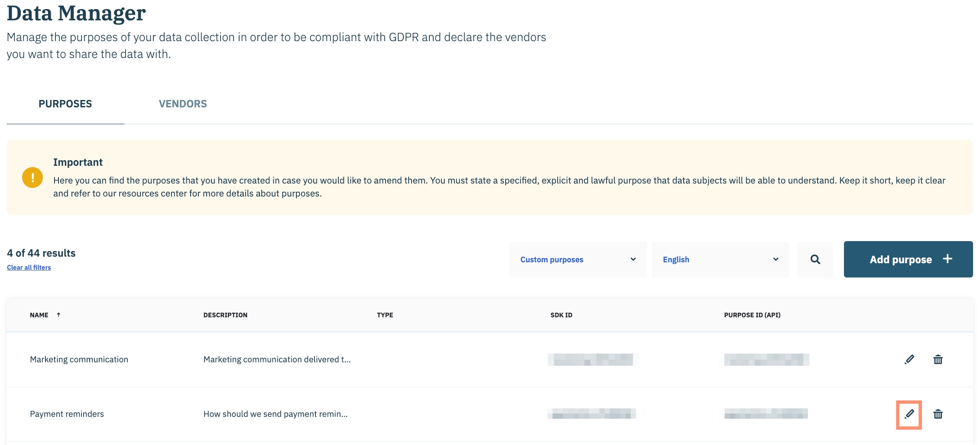The height and width of the screenshot is (445, 980).
Task: Toggle the Name column sort arrow
Action: pos(58,315)
